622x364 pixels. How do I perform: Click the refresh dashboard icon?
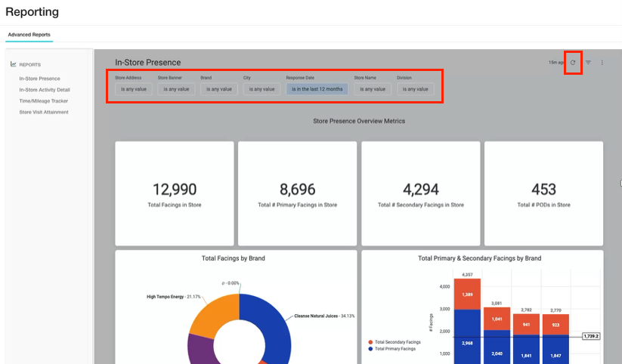pyautogui.click(x=573, y=63)
